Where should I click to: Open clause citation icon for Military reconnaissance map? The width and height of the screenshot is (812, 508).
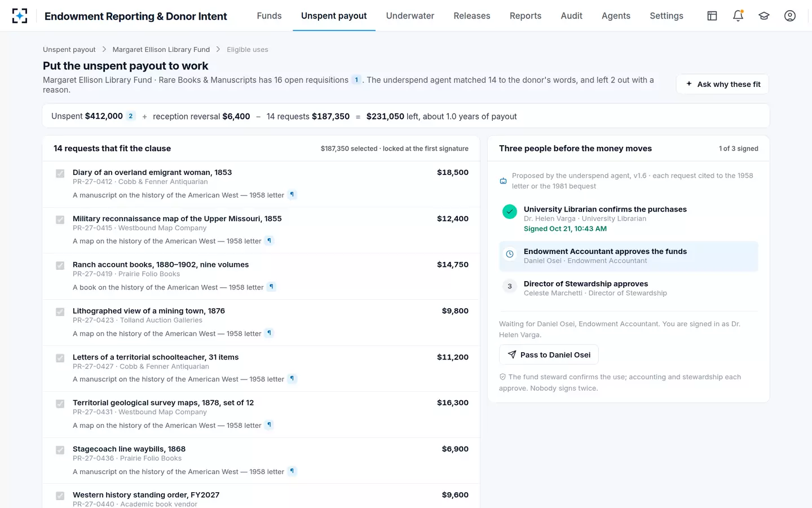pyautogui.click(x=270, y=241)
